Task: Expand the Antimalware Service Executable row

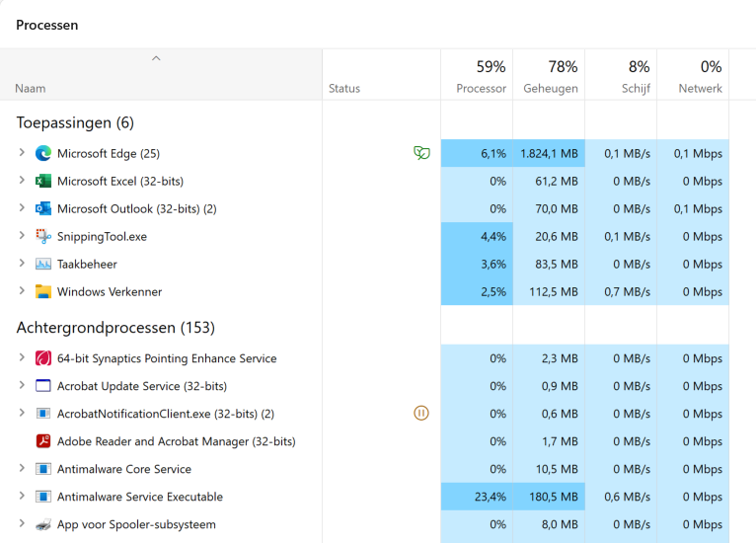Action: pos(22,496)
